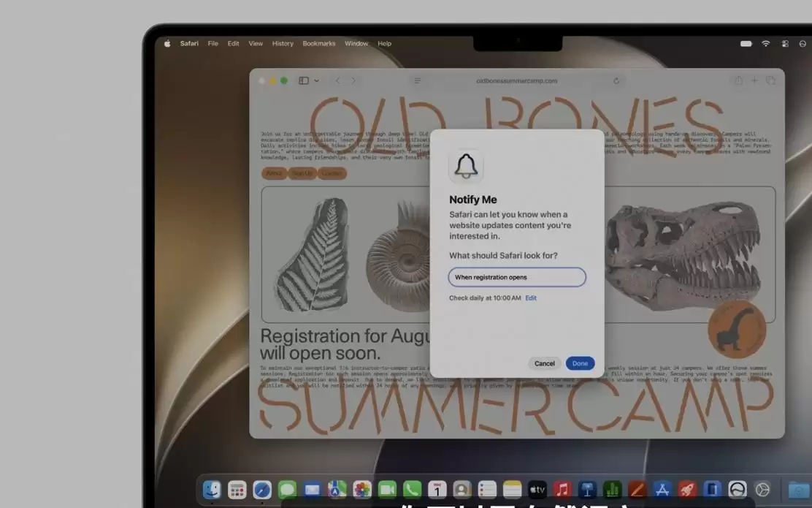Viewport: 812px width, 508px height.
Task: Open the Help menu
Action: [x=384, y=44]
